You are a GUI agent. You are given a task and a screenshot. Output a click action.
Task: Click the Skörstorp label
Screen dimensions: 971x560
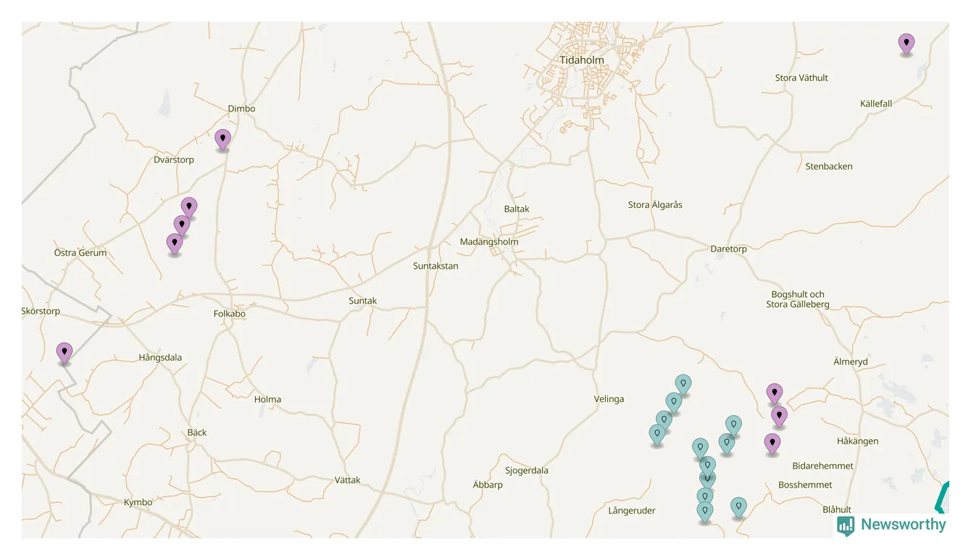41,312
